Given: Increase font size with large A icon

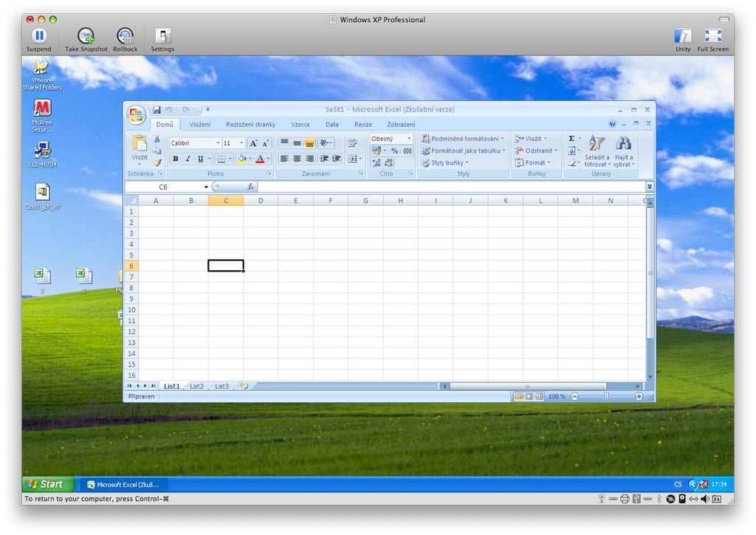Looking at the screenshot, I should [254, 143].
